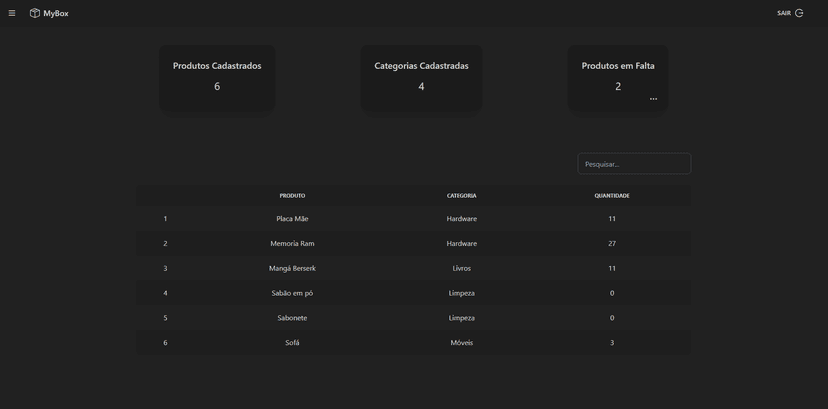Click the MyBox box logo icon
Viewport: 828px width, 409px height.
35,13
